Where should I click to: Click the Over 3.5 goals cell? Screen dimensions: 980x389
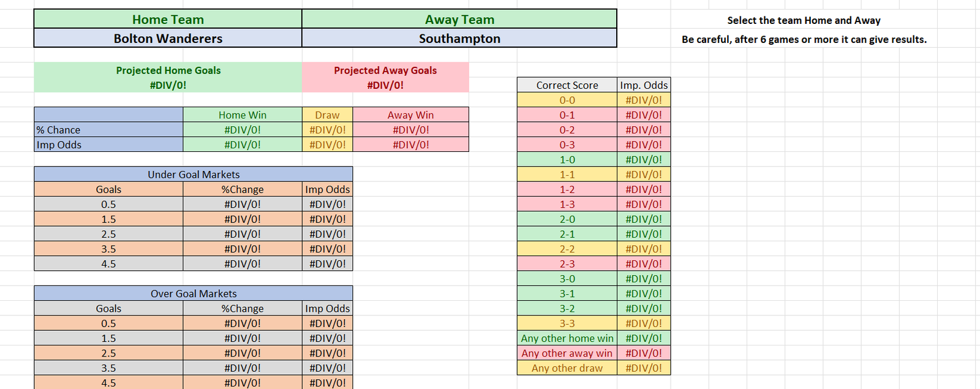click(108, 368)
